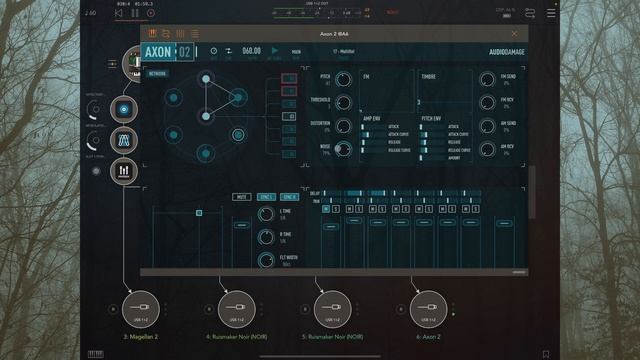Click the AUDIODAMAGE logo
640x360 pixels.
tap(507, 52)
